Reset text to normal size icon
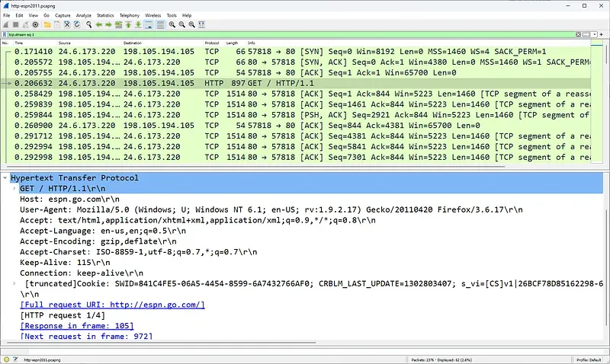Viewport: 610px width, 364px height. pos(192,25)
